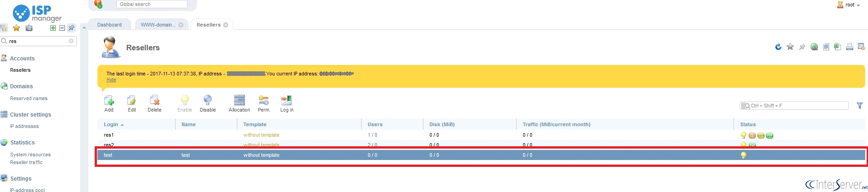Click Disable lightbulb toolbar button
This screenshot has height=192, width=868.
208,103
